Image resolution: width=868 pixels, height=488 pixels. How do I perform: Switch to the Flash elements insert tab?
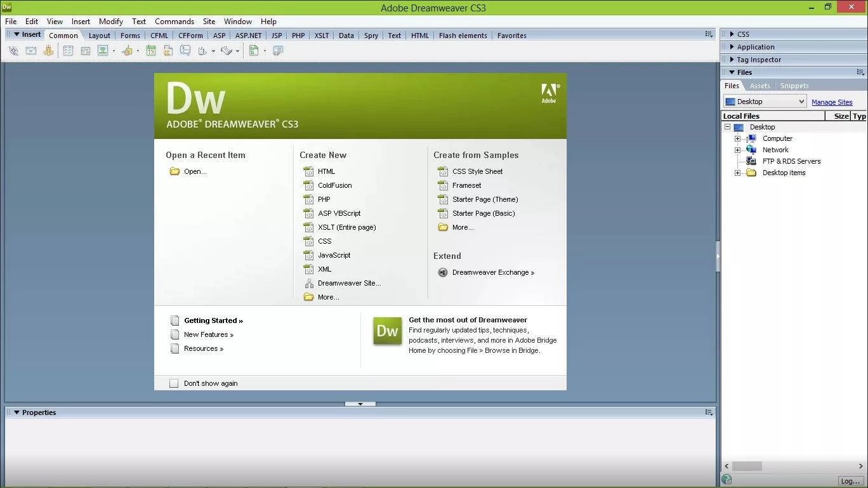tap(463, 36)
